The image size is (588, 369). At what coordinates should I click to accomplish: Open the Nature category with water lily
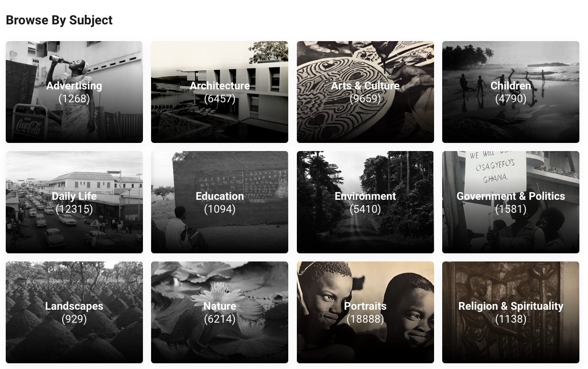219,312
